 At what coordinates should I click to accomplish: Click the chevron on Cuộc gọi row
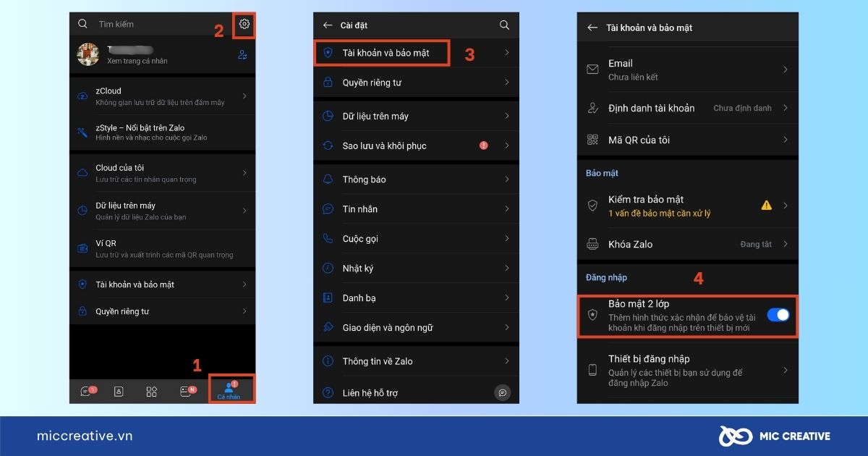coord(507,239)
